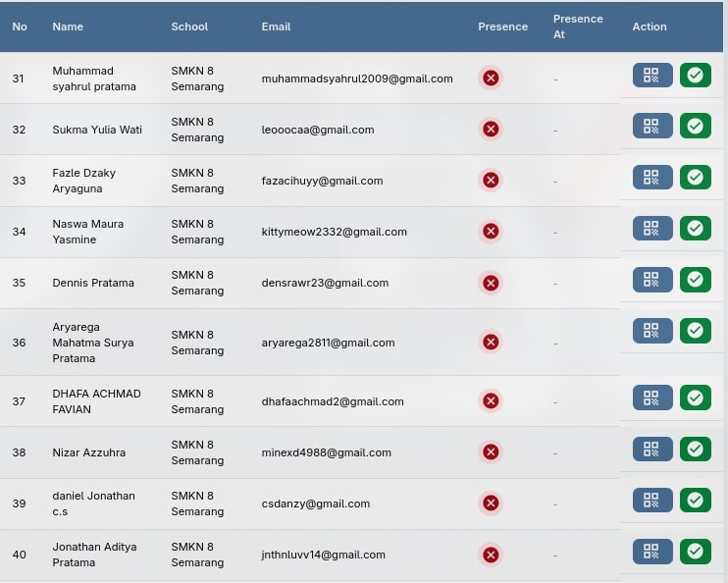This screenshot has width=728, height=583.
Task: View QR code for DHAFA ACHMAD FAVIAN
Action: pyautogui.click(x=652, y=397)
